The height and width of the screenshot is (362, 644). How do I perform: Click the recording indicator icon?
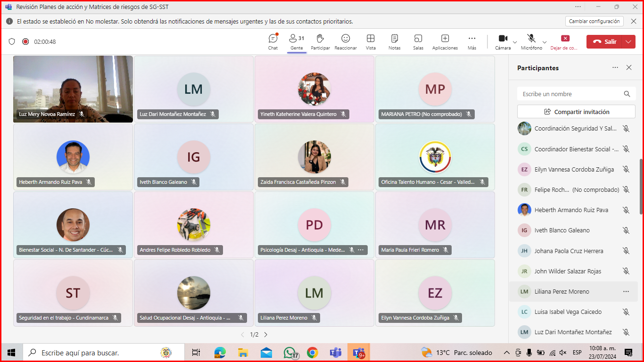tap(25, 41)
